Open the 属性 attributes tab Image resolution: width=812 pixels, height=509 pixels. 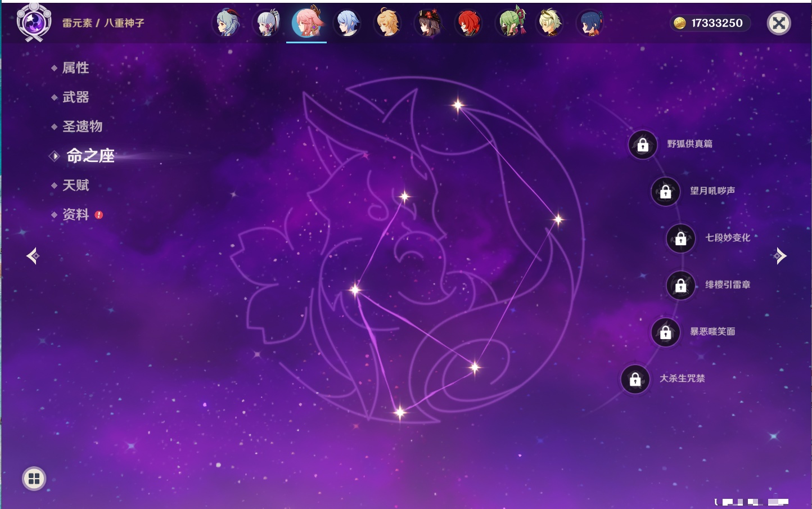pyautogui.click(x=75, y=68)
